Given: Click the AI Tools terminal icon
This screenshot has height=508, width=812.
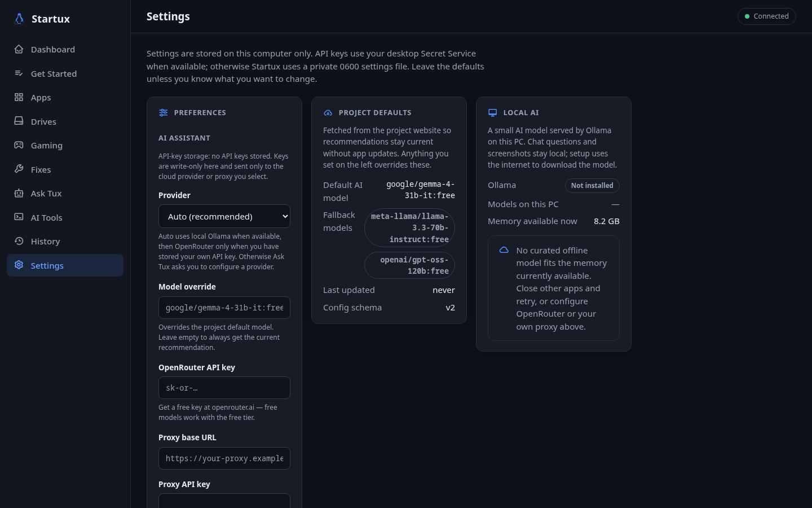Looking at the screenshot, I should (19, 217).
